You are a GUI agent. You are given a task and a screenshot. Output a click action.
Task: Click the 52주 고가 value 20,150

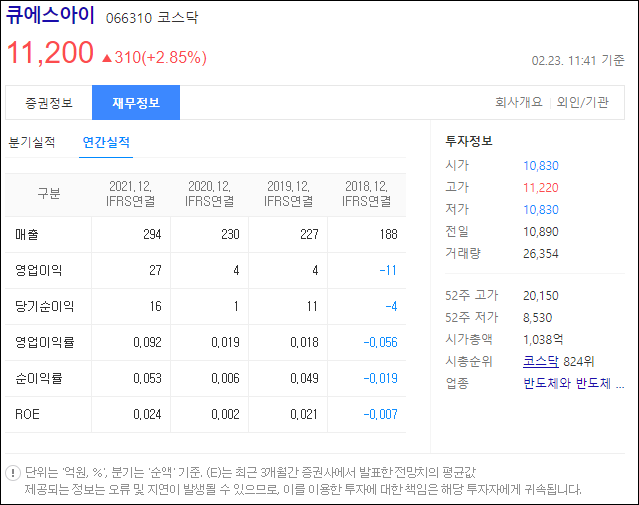coord(540,296)
